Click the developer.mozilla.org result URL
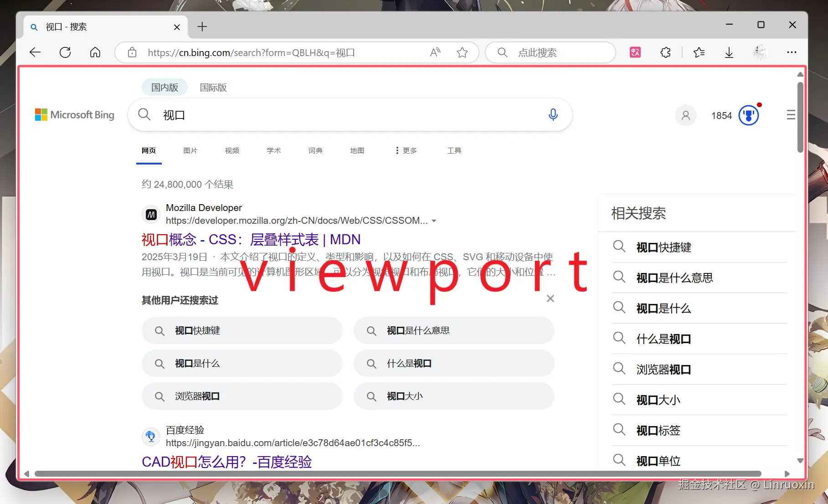 [297, 221]
